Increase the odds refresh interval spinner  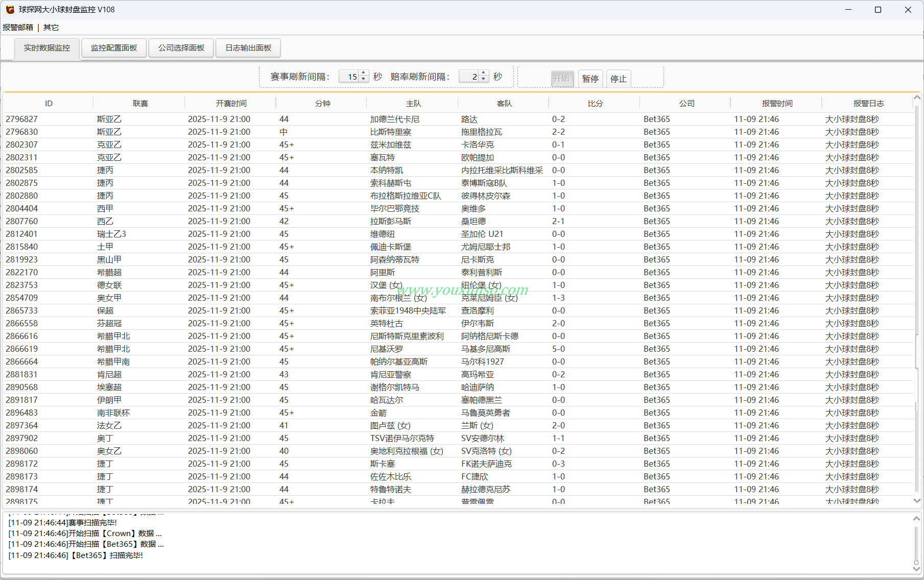click(x=483, y=74)
